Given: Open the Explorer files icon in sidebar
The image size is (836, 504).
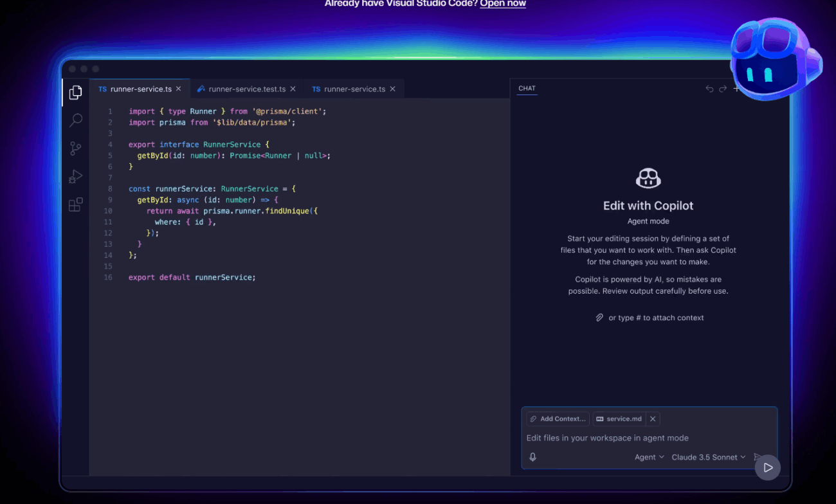Looking at the screenshot, I should [75, 93].
